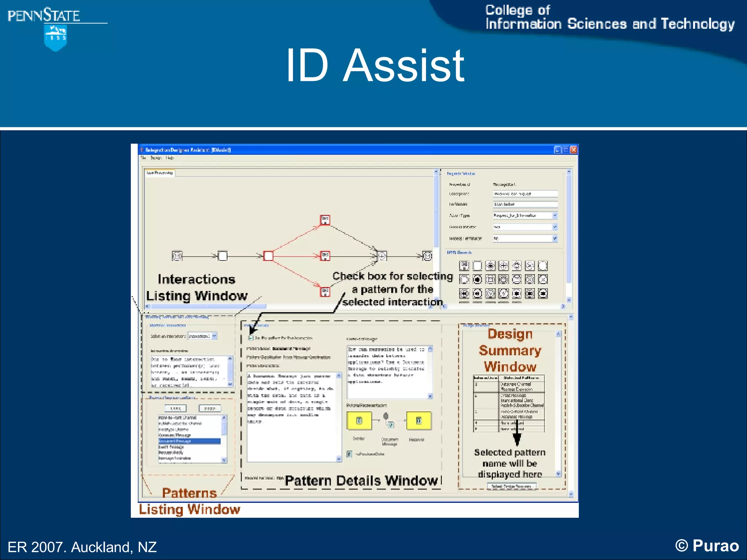Viewport: 747px width, 560px height.
Task: Select 'Request-Reply' in the patterns list
Action: (189, 452)
